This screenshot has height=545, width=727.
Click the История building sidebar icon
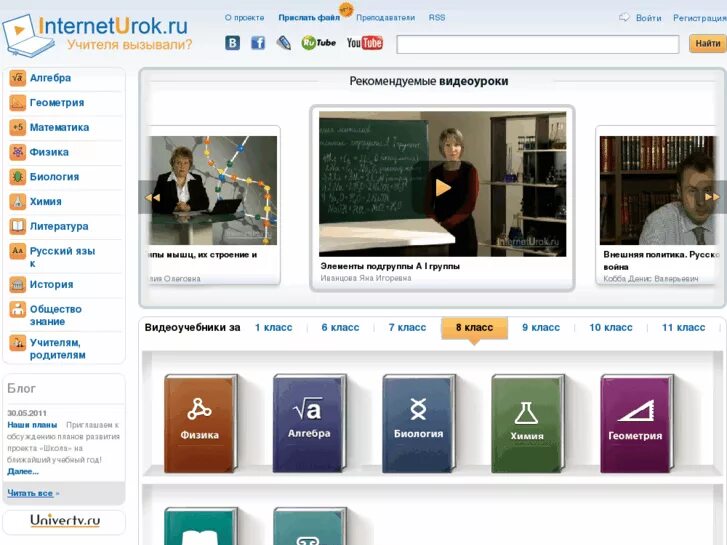click(x=18, y=284)
